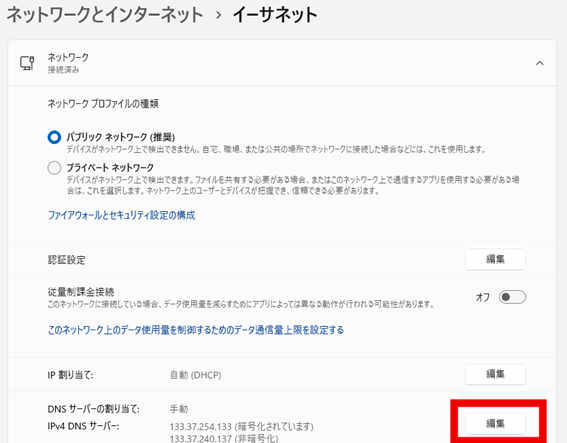The height and width of the screenshot is (443, 567).
Task: Open data usage limit settings link
Action: tap(196, 330)
